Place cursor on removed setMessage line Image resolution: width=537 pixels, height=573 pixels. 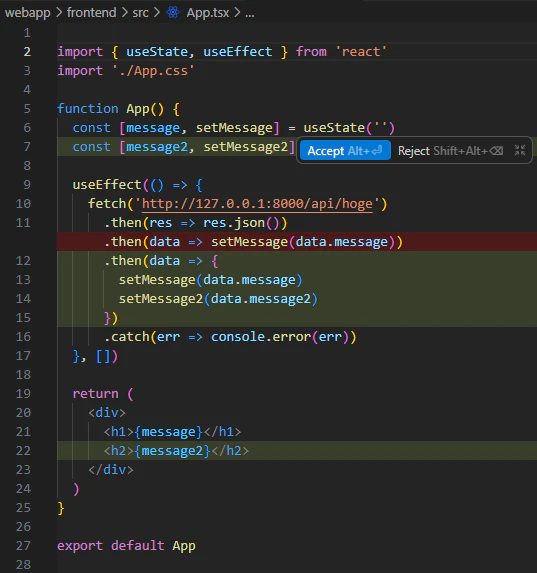(x=253, y=242)
